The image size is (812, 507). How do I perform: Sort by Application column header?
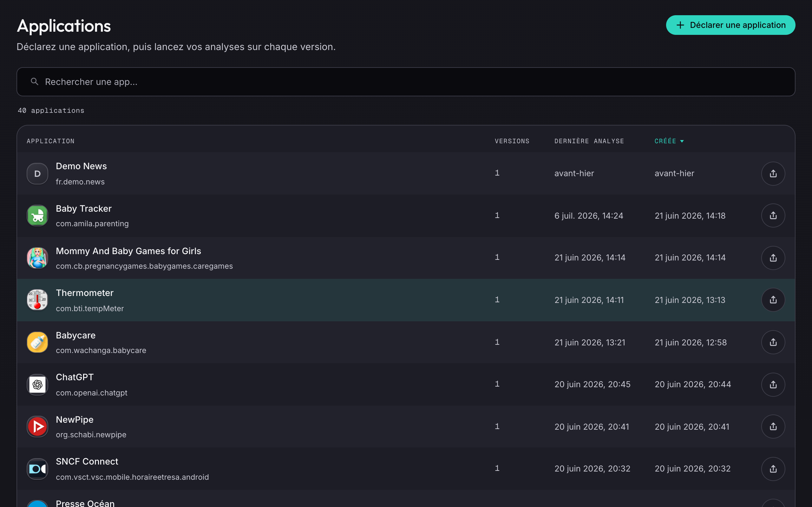[x=51, y=141]
